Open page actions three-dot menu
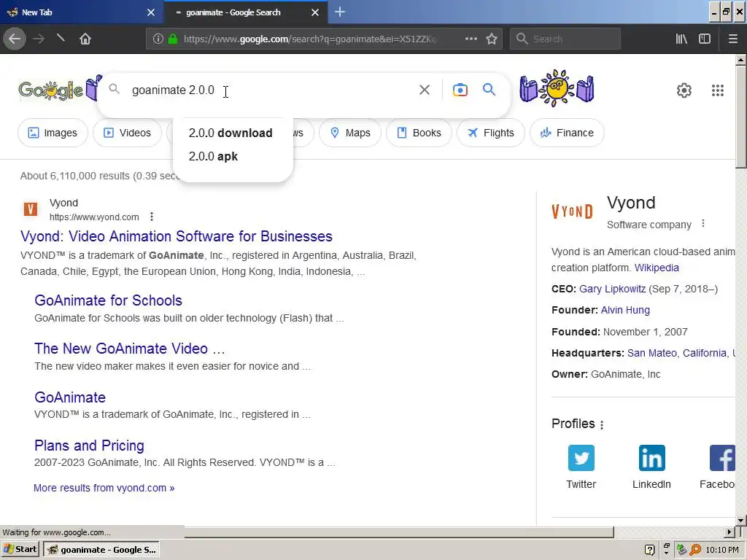Screen dimensions: 747x560 pos(471,39)
